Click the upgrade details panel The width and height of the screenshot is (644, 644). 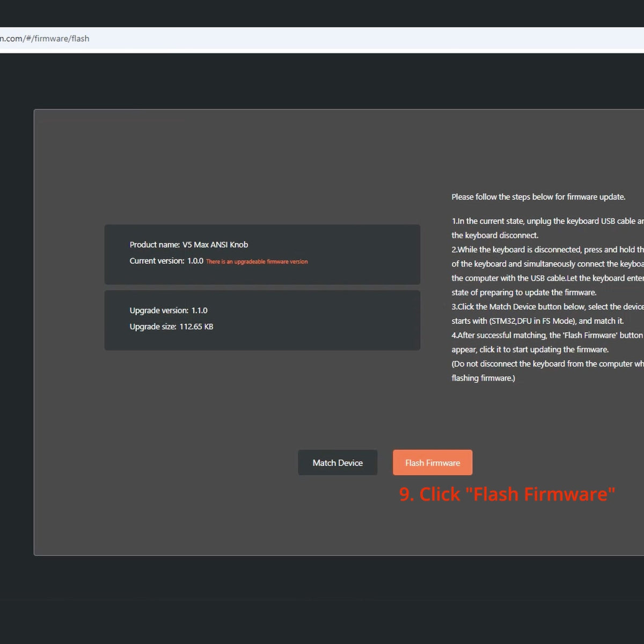pyautogui.click(x=262, y=320)
